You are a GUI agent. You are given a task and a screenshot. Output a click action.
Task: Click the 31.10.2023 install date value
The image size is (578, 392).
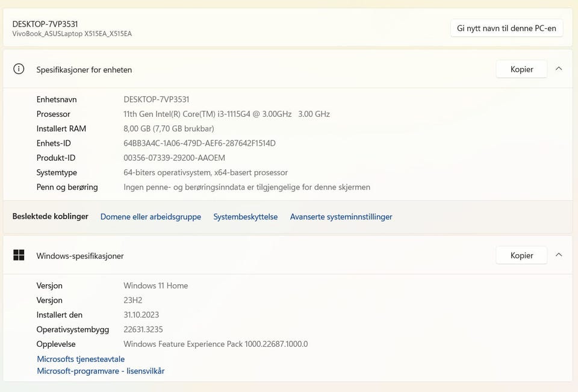coord(141,315)
